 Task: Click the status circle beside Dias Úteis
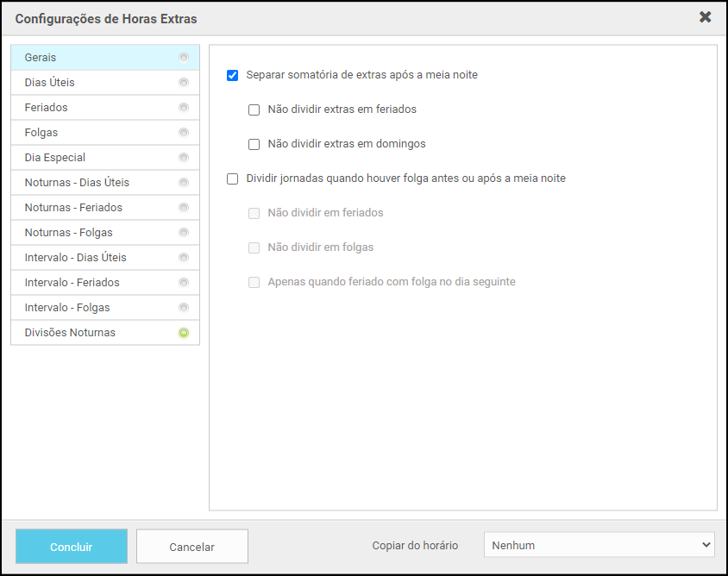(x=183, y=83)
